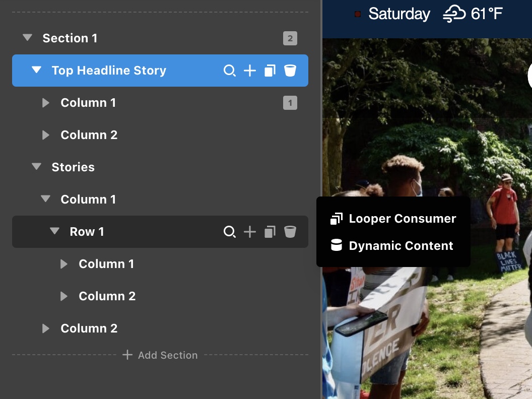Collapse the Row 1 disclosure triangle

click(54, 231)
